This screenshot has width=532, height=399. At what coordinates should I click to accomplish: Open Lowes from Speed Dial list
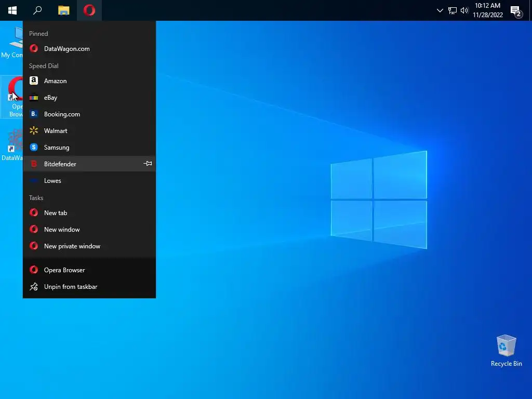point(89,180)
